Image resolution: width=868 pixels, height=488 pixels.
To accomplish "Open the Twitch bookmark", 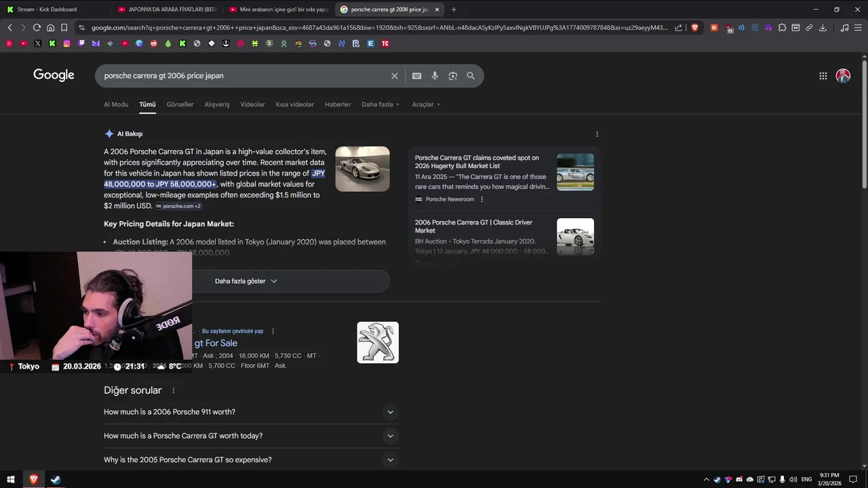I will (x=81, y=43).
